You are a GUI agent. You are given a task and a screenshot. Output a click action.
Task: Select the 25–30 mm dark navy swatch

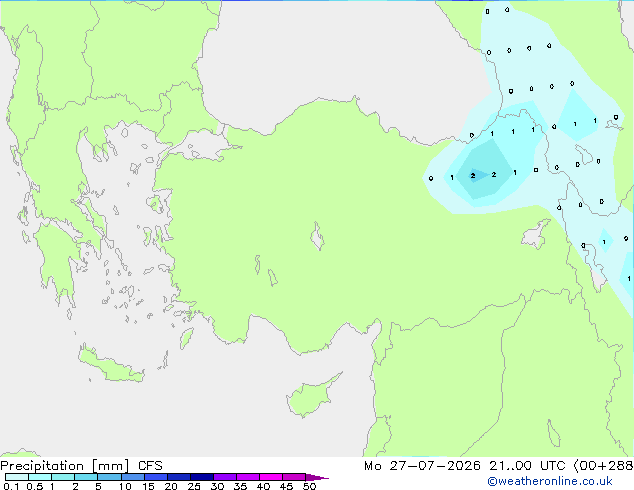pos(202,477)
